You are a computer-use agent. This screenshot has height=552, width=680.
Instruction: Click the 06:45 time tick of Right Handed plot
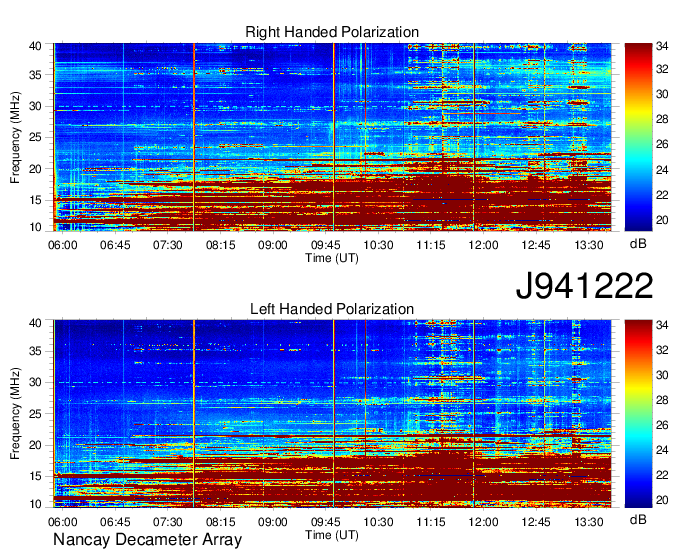click(115, 245)
